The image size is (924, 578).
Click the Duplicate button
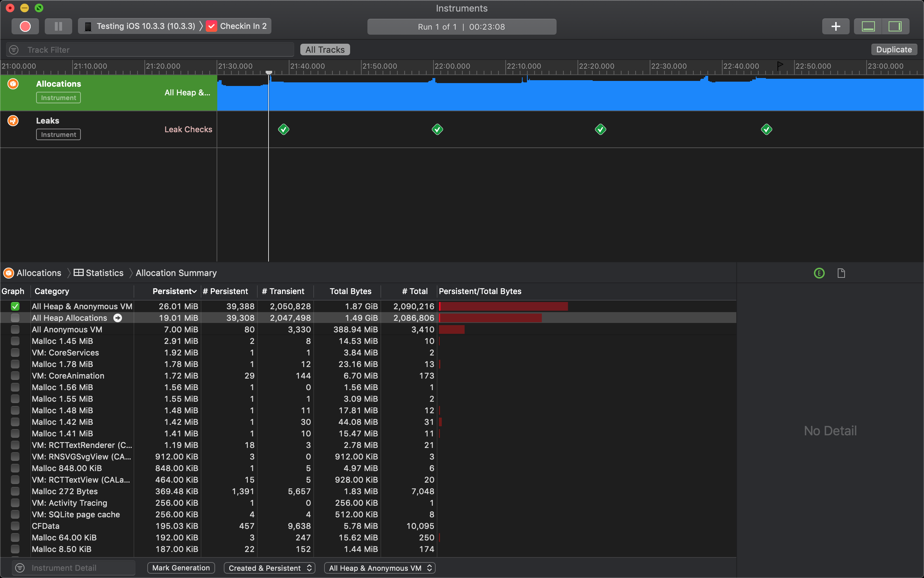tap(894, 50)
